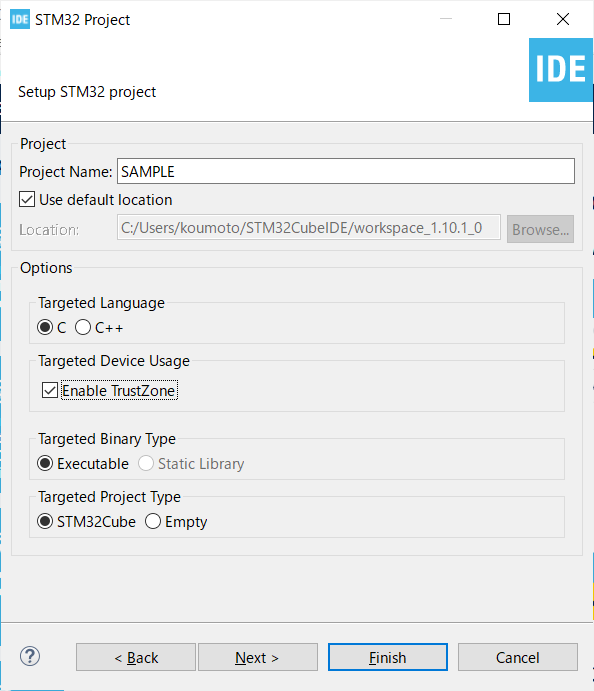This screenshot has height=691, width=594.
Task: Click the Finish button
Action: tap(388, 657)
